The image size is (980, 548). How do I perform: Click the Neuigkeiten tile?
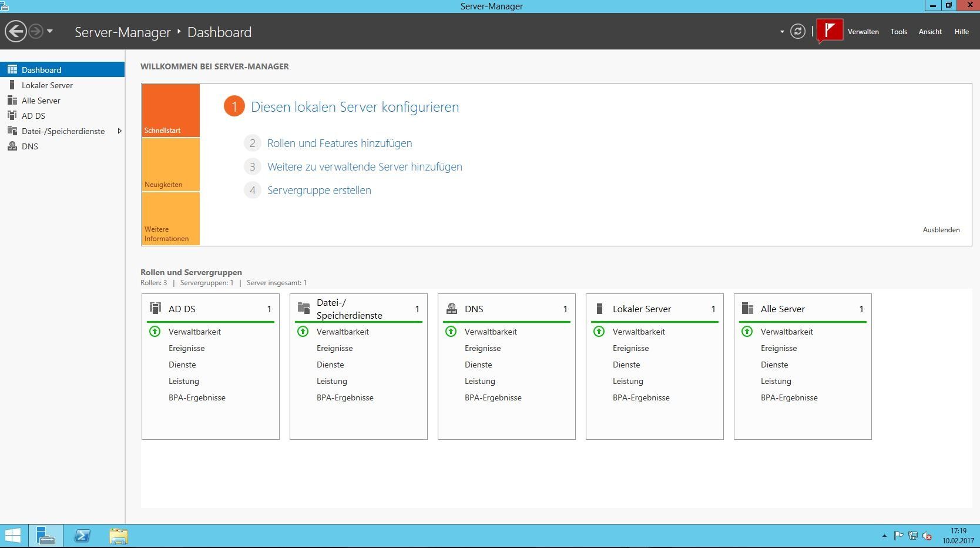pyautogui.click(x=170, y=165)
